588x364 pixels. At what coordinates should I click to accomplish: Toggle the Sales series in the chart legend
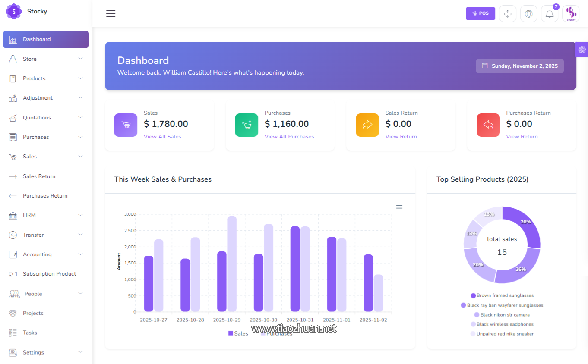pos(238,333)
